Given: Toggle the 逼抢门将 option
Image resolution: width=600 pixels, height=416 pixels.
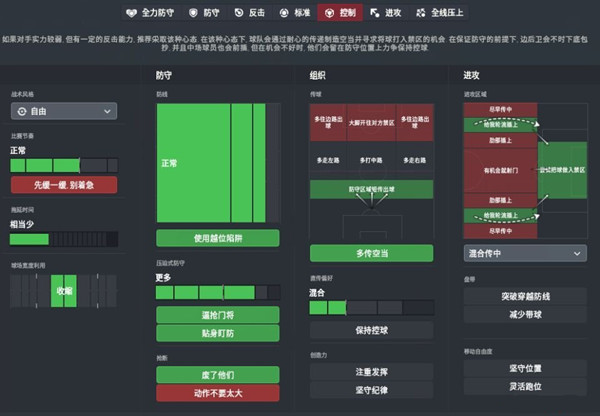Looking at the screenshot, I should click(218, 314).
